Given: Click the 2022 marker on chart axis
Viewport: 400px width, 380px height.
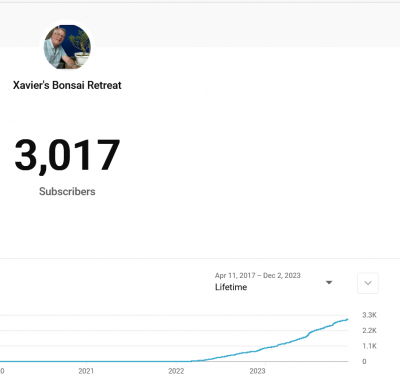Looking at the screenshot, I should 176,371.
